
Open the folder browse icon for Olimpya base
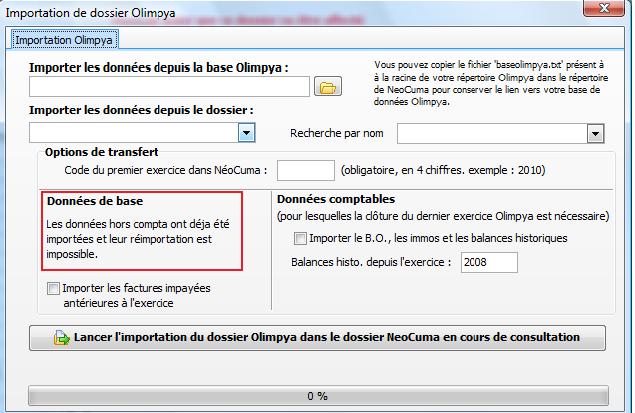(x=328, y=87)
